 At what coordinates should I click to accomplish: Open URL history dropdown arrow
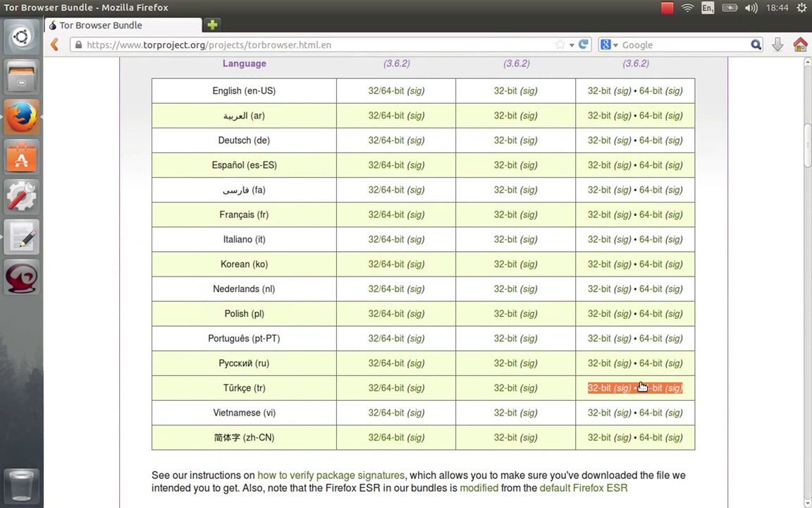tap(572, 45)
